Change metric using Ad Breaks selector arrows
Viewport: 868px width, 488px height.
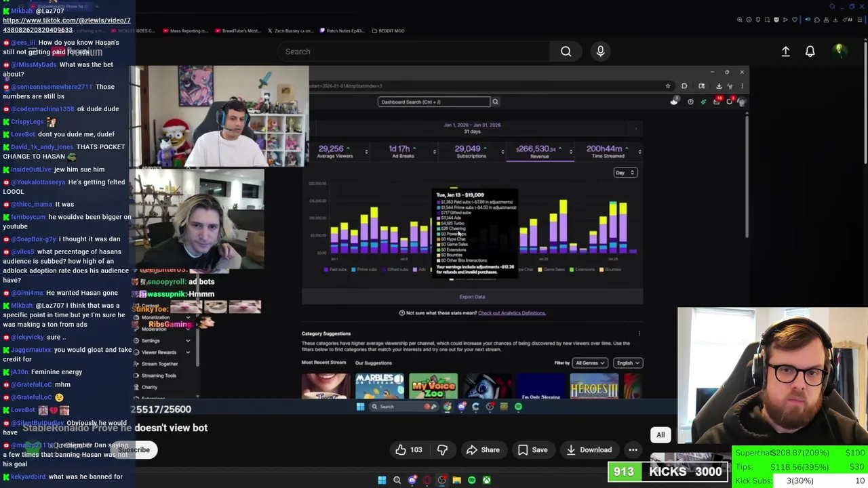click(x=435, y=152)
